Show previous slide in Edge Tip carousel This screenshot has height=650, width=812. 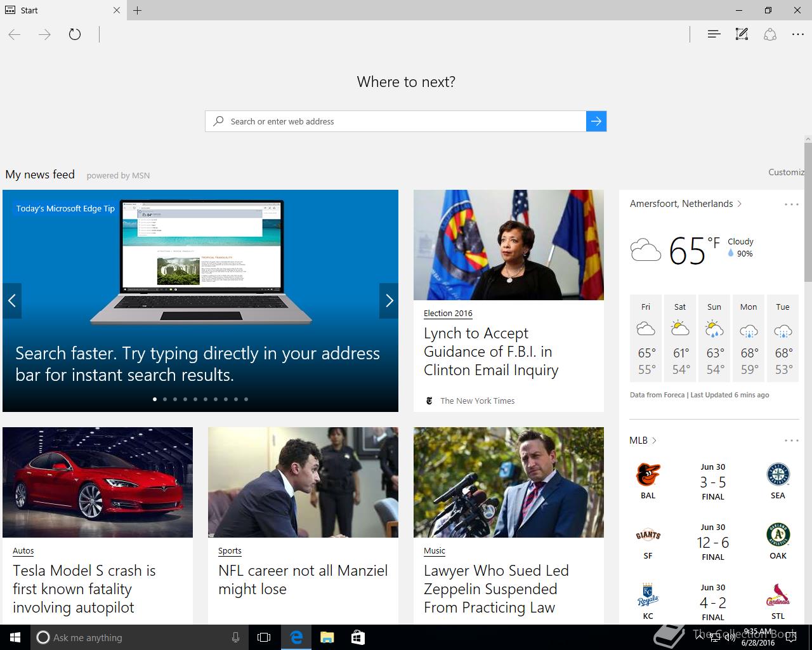click(12, 301)
